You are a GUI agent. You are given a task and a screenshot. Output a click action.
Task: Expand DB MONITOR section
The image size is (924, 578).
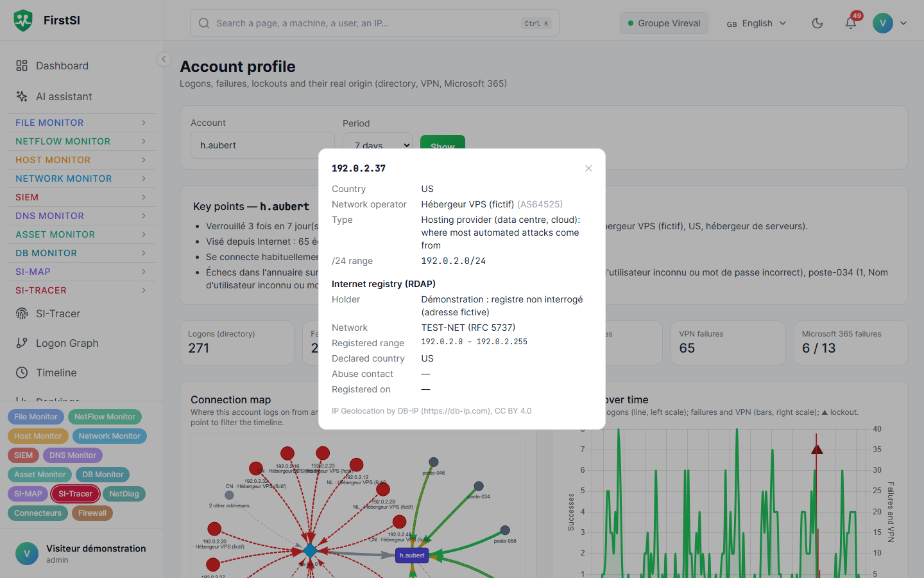81,253
